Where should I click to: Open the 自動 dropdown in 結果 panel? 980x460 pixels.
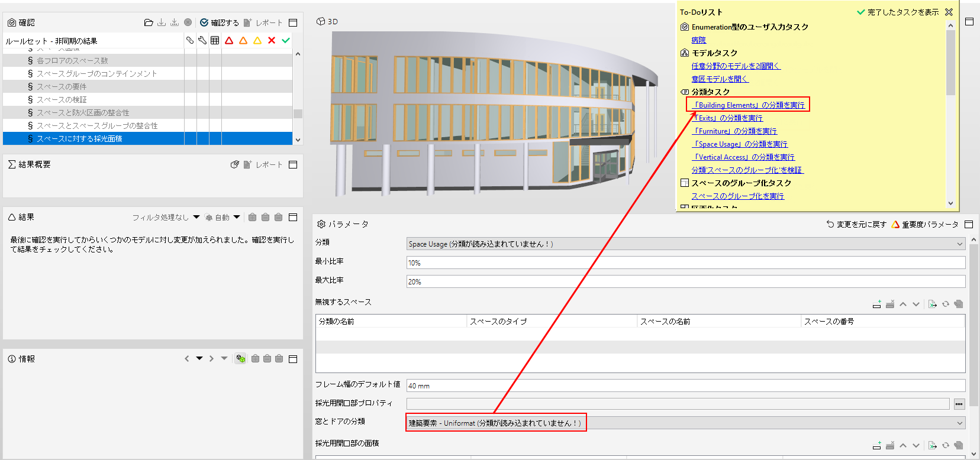pos(223,217)
